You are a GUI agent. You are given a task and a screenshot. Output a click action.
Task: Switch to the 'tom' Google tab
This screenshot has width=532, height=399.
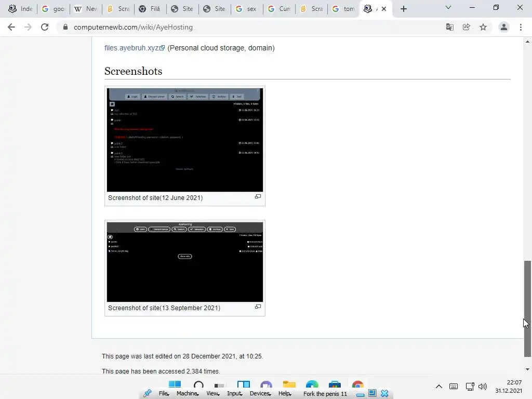[344, 9]
